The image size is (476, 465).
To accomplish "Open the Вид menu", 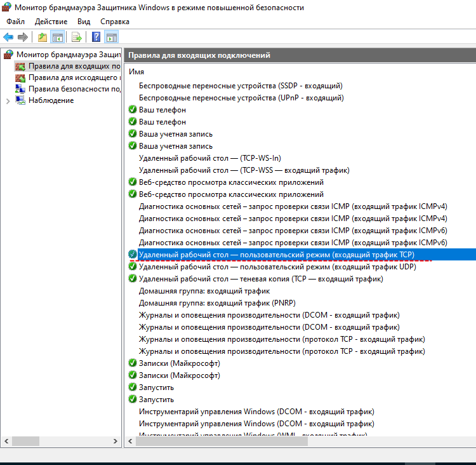I will click(84, 22).
